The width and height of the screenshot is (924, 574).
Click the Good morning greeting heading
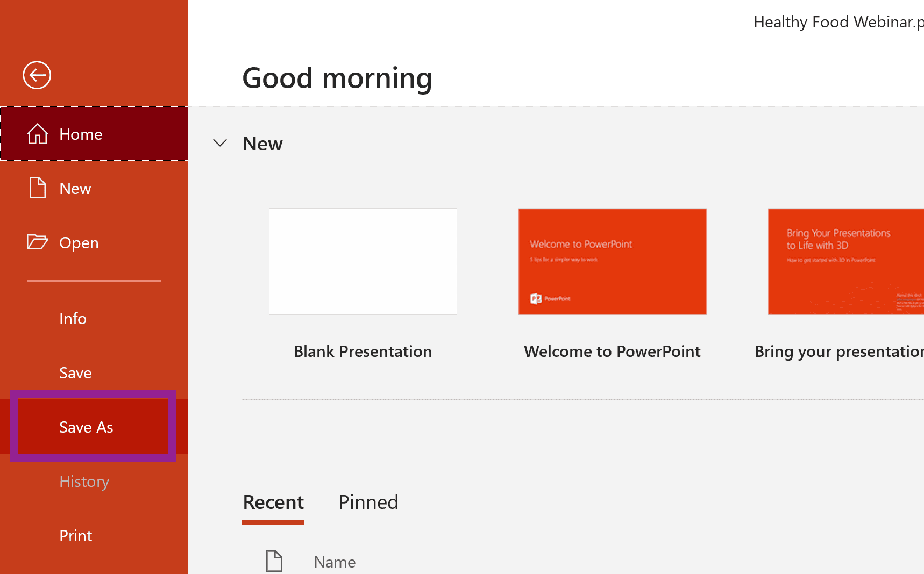pos(337,77)
